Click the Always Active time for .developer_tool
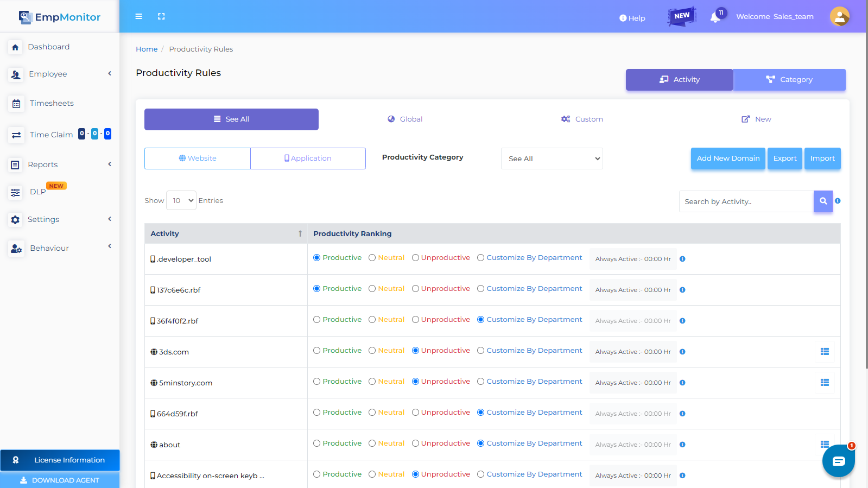 [633, 259]
